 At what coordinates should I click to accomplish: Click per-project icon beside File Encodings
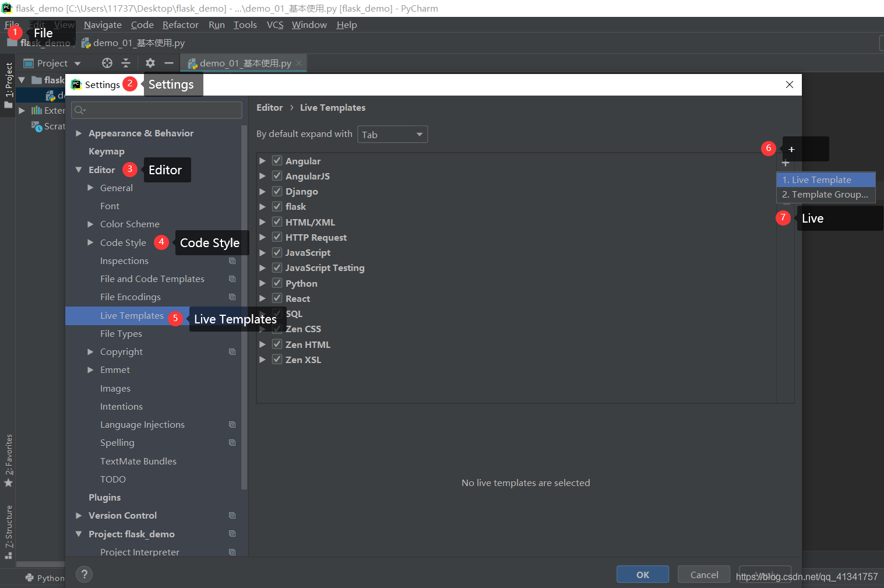[x=232, y=297]
